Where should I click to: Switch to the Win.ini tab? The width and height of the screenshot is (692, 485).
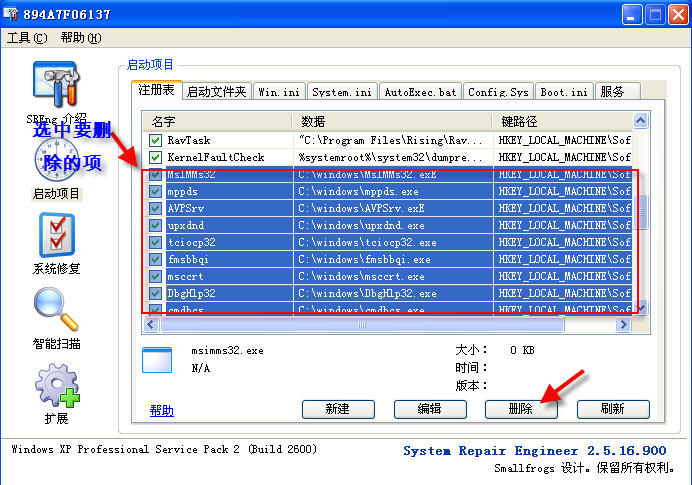click(279, 92)
